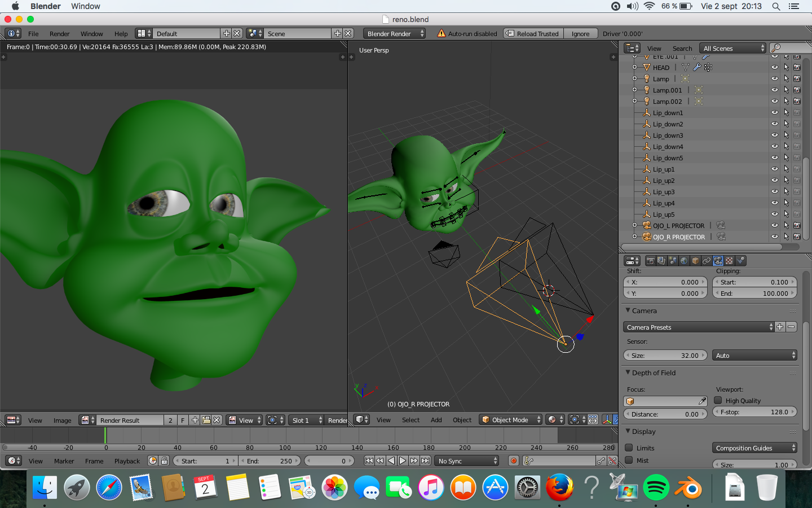This screenshot has height=508, width=812.
Task: Open image file with folder icon
Action: coord(206,420)
